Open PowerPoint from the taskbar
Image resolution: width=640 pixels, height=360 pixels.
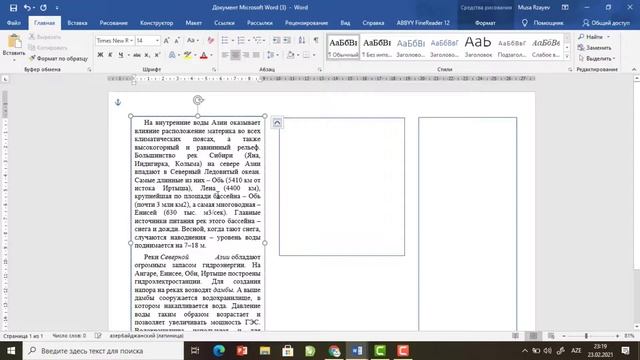(x=242, y=351)
